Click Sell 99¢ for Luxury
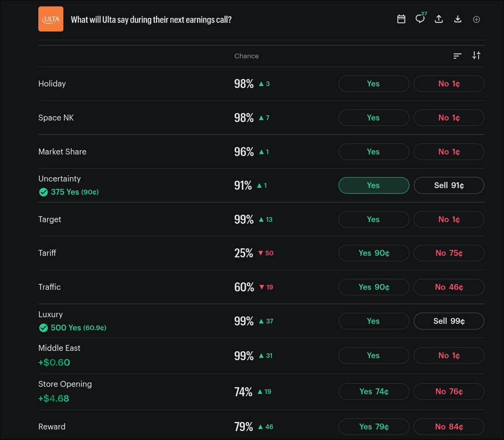Viewport: 504px width, 440px height. [449, 321]
